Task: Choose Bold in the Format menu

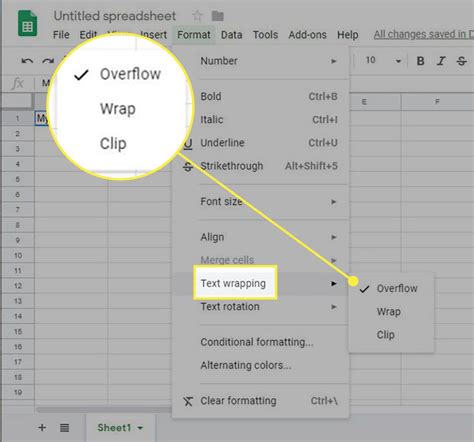Action: (x=261, y=97)
